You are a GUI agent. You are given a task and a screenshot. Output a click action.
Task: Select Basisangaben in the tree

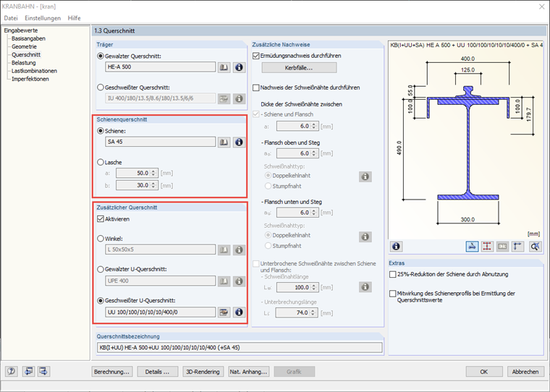28,38
